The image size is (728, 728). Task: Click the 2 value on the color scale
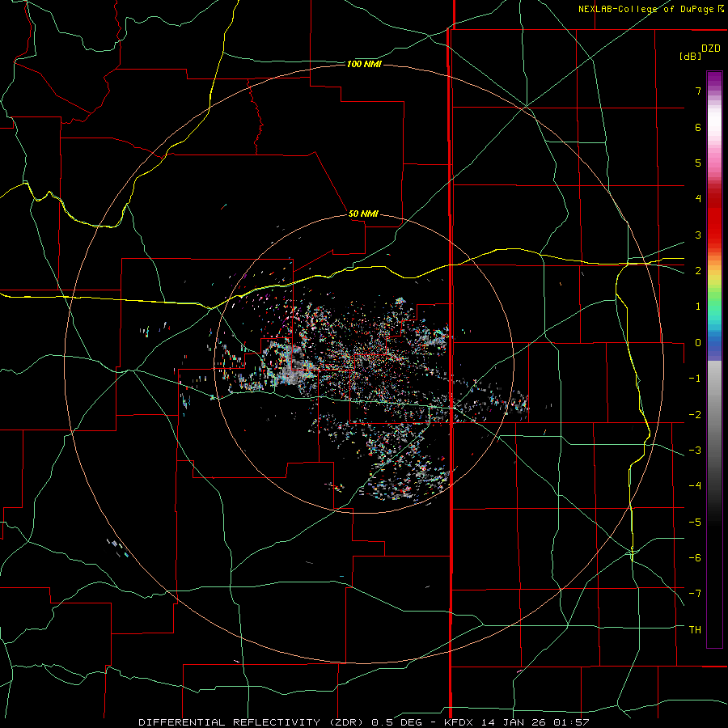tap(698, 271)
